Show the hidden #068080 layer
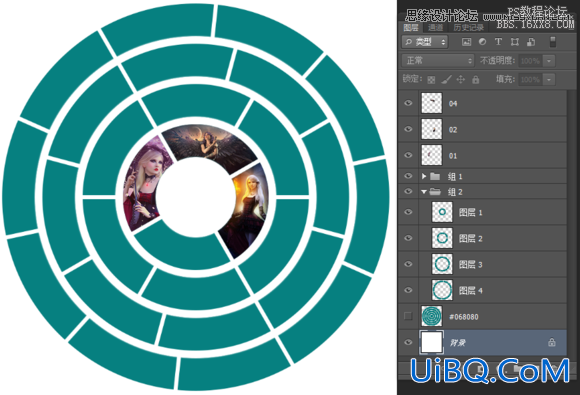580x395 pixels. [x=408, y=316]
